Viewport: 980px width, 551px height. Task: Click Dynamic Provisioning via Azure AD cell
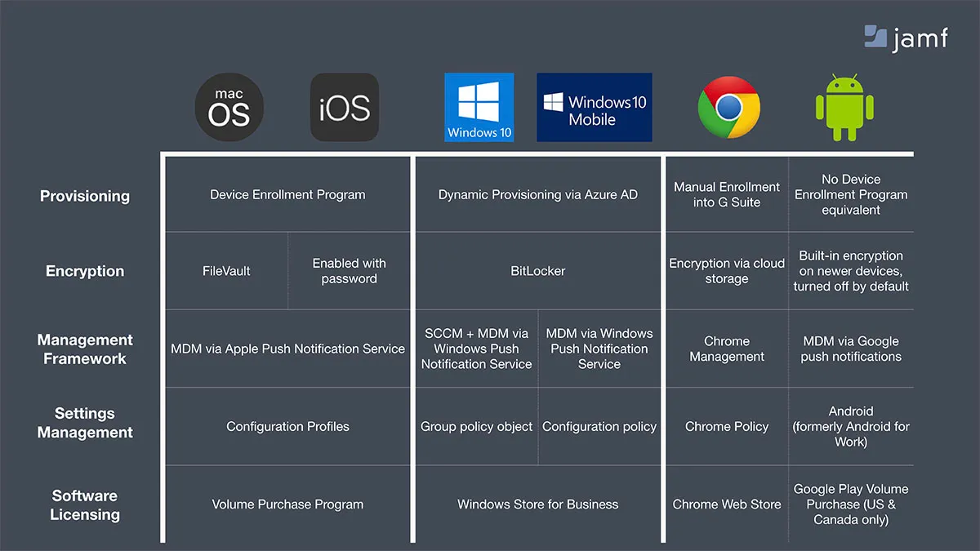point(538,194)
